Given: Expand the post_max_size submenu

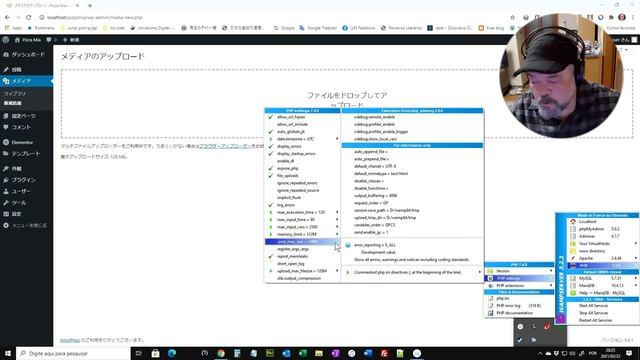Looking at the screenshot, I should [x=302, y=242].
